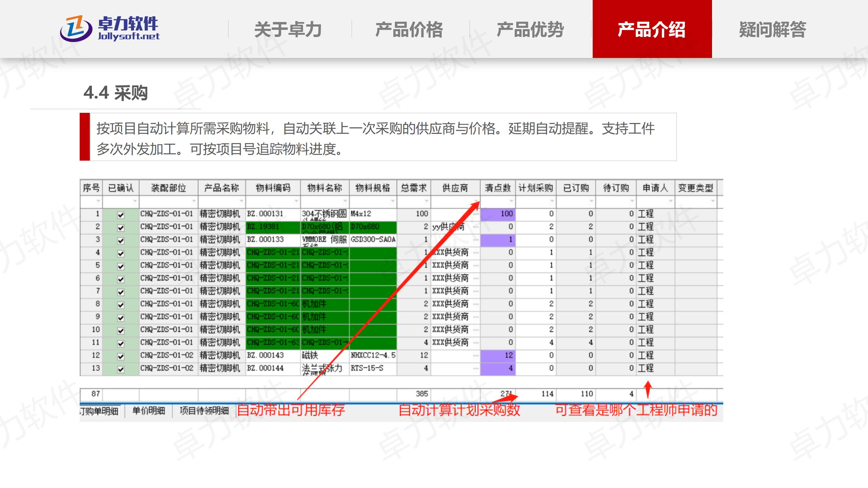Click supplier ellipsis button in row 3
Screen dimensions: 868x488
476,240
